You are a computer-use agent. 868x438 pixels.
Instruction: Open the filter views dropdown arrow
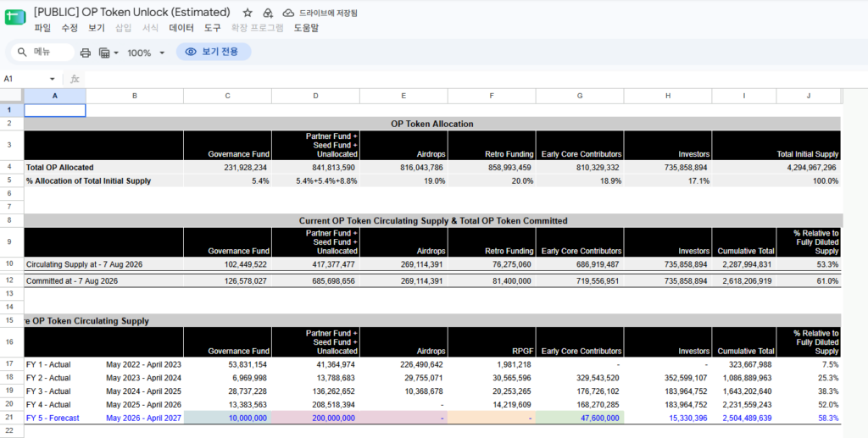[116, 53]
